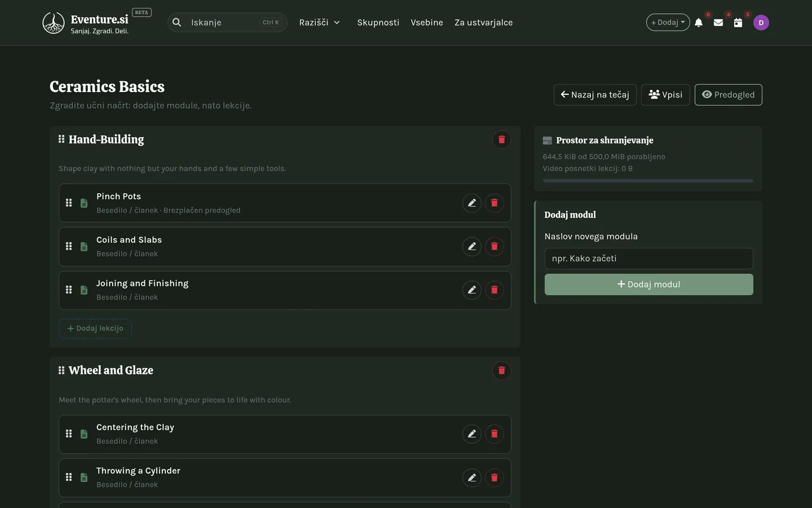The height and width of the screenshot is (508, 812).
Task: Click the Eventure.si tree logo
Action: (x=54, y=23)
